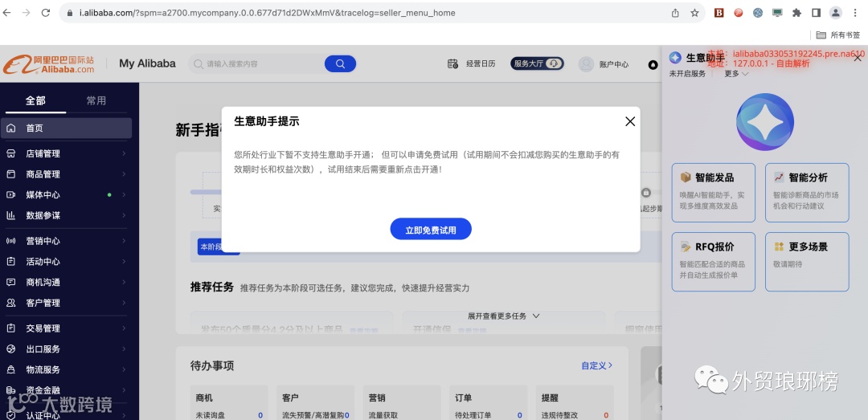Image resolution: width=868 pixels, height=420 pixels.
Task: Click 立即免费试用 button
Action: tap(431, 229)
